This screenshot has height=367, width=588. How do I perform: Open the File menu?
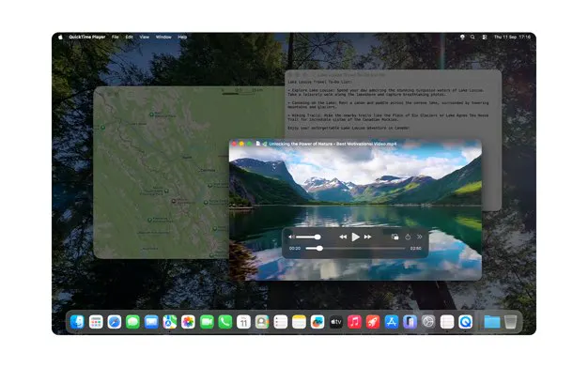116,38
